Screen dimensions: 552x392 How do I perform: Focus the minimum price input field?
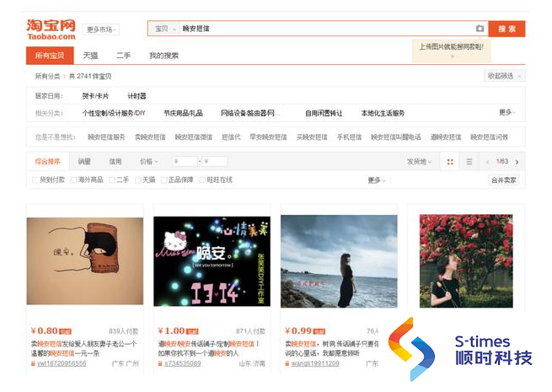click(x=185, y=162)
